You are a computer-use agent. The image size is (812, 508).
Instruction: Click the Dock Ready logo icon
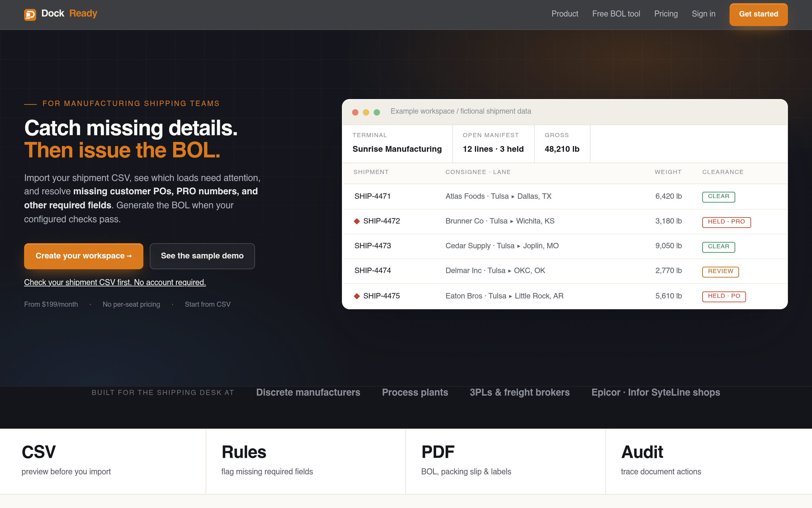30,15
